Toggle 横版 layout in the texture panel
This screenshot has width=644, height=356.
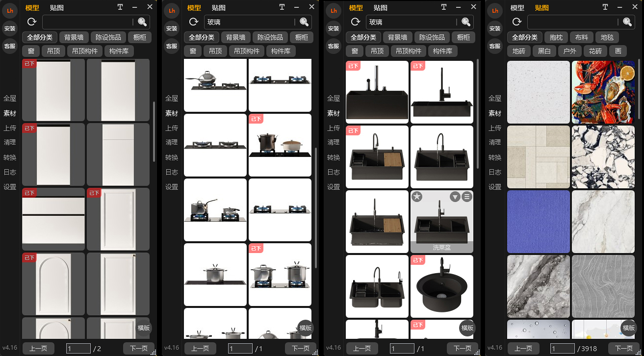(629, 328)
